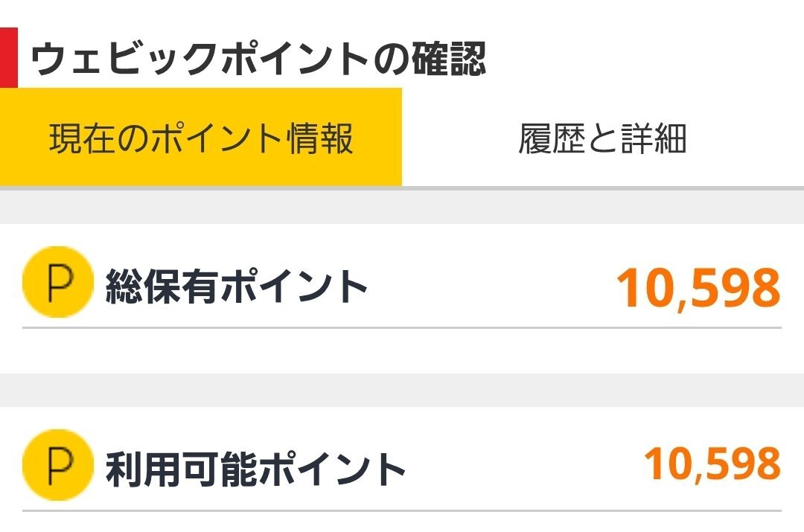Click the ウェビックポイントの確認 heading
The width and height of the screenshot is (804, 532).
point(258,59)
